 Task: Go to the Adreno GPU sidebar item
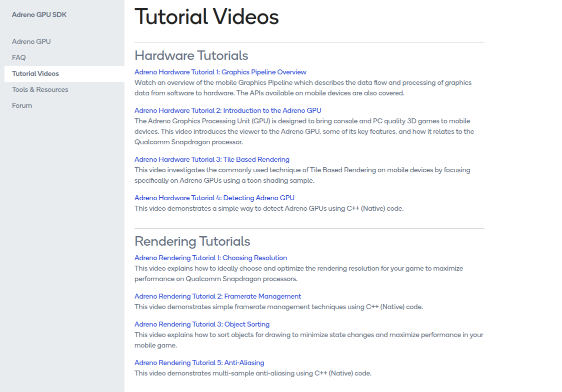point(31,41)
